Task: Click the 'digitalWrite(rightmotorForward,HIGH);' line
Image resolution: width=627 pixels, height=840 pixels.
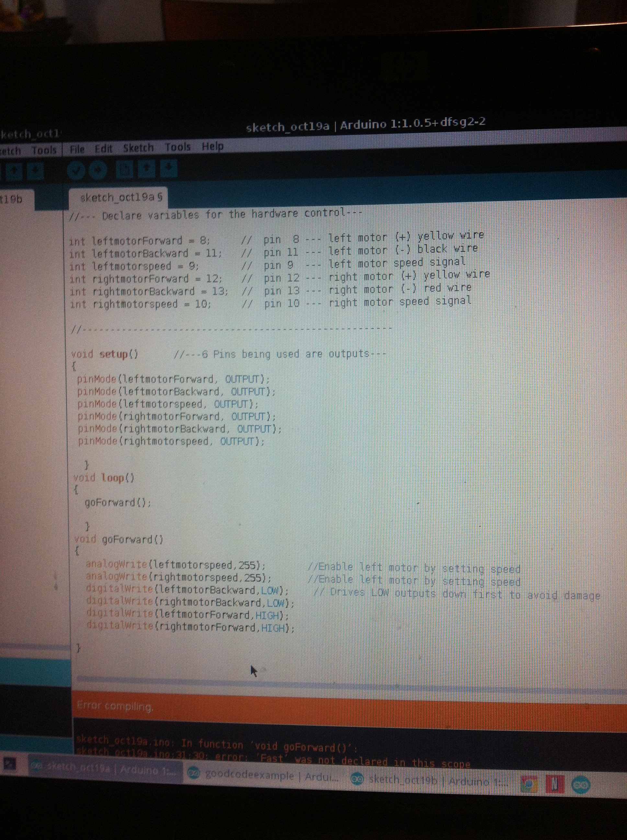Action: point(190,628)
